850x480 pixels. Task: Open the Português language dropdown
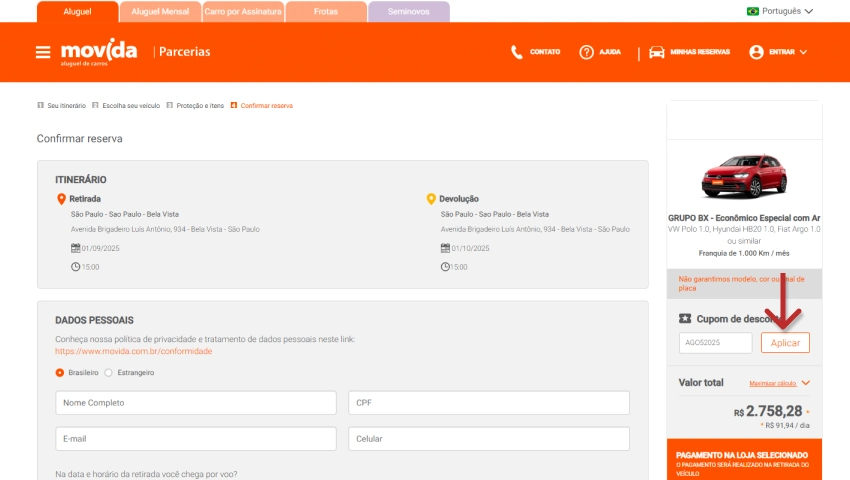(780, 11)
